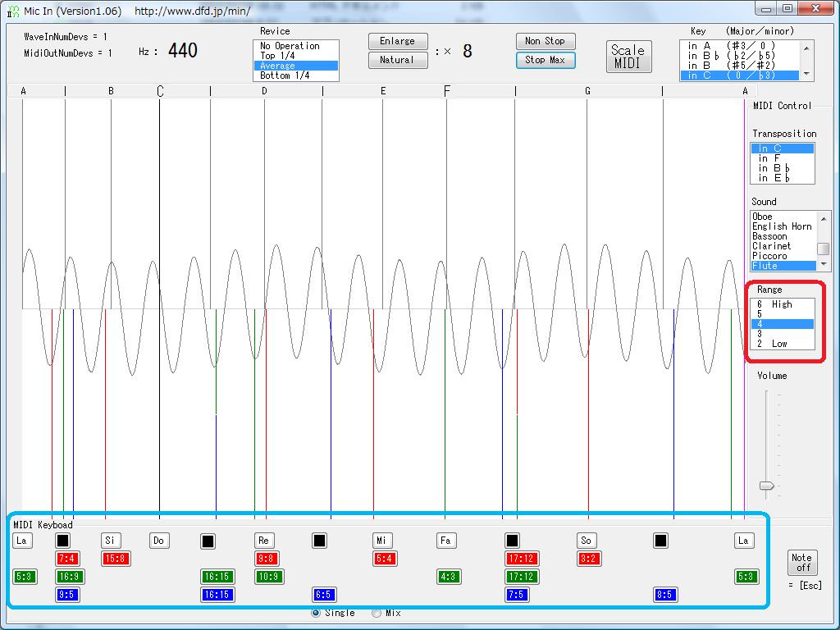Click the black key between Fa and So
Screen dimensions: 840x630
pos(512,541)
